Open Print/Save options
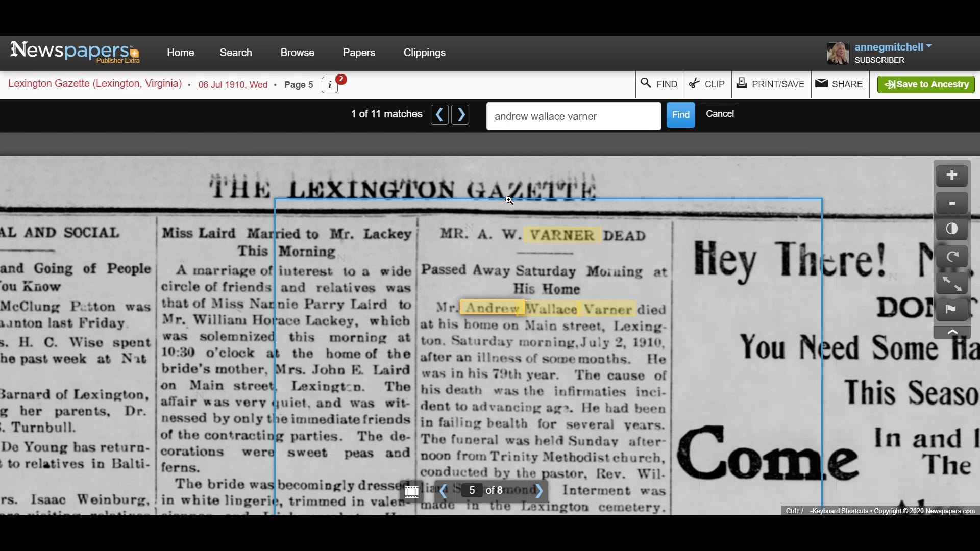The width and height of the screenshot is (980, 551). 771,84
